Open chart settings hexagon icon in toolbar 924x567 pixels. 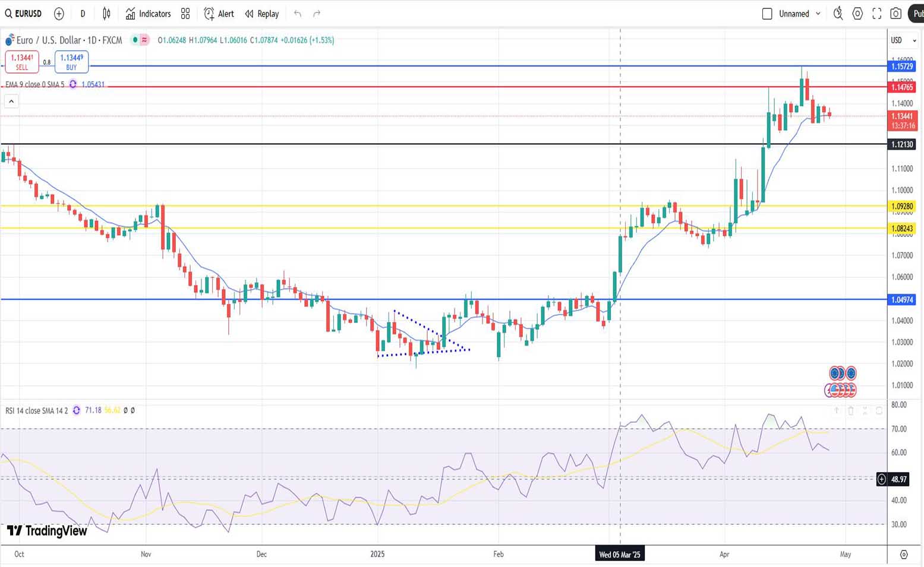coord(857,14)
